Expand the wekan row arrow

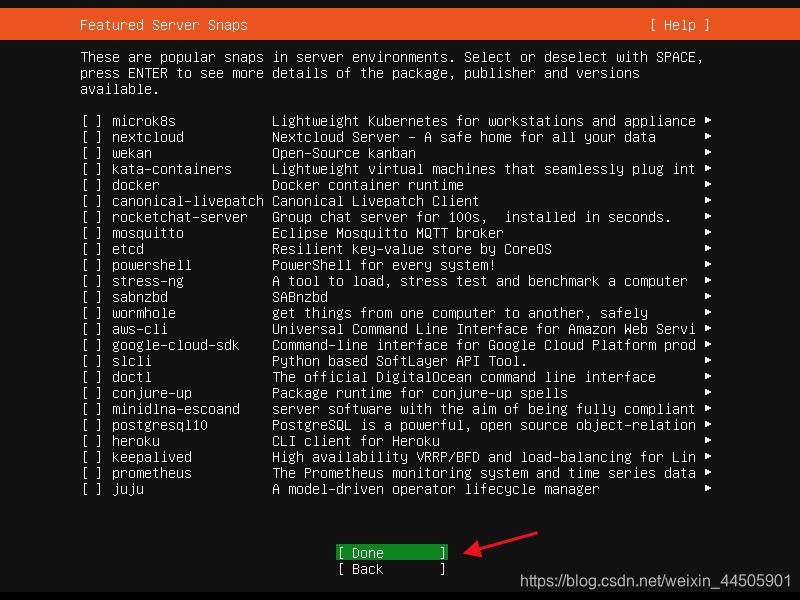tap(708, 152)
